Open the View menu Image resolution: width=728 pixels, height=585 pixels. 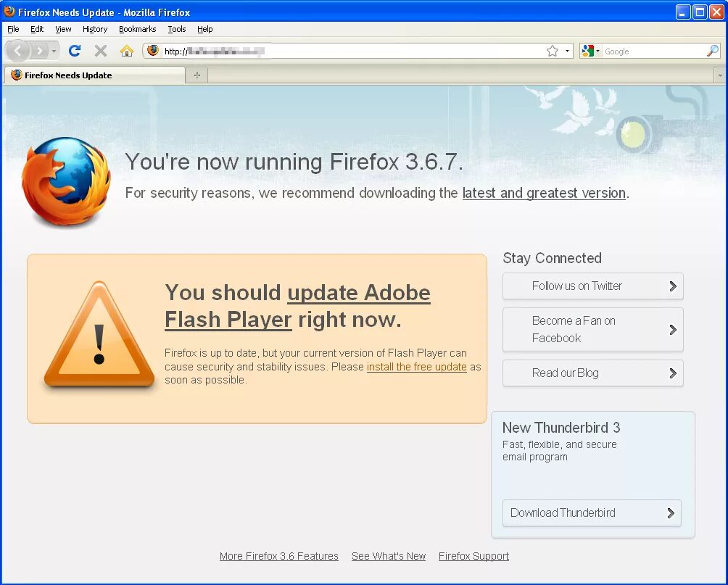[x=63, y=29]
